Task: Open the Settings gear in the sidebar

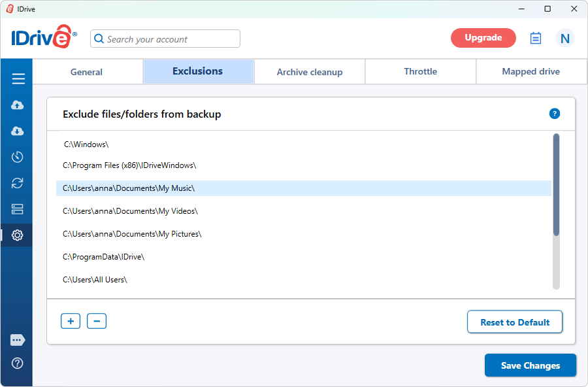Action: (x=18, y=235)
